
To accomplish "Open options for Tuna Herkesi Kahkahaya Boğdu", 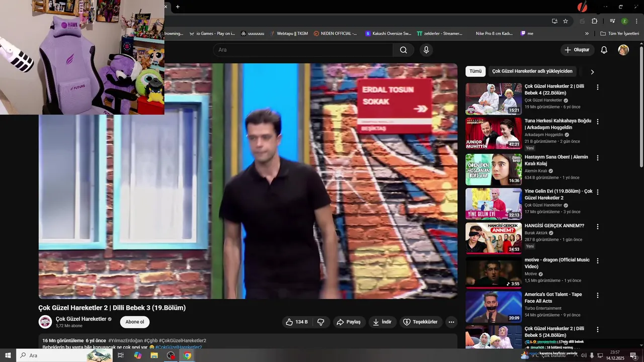I will coord(598,121).
